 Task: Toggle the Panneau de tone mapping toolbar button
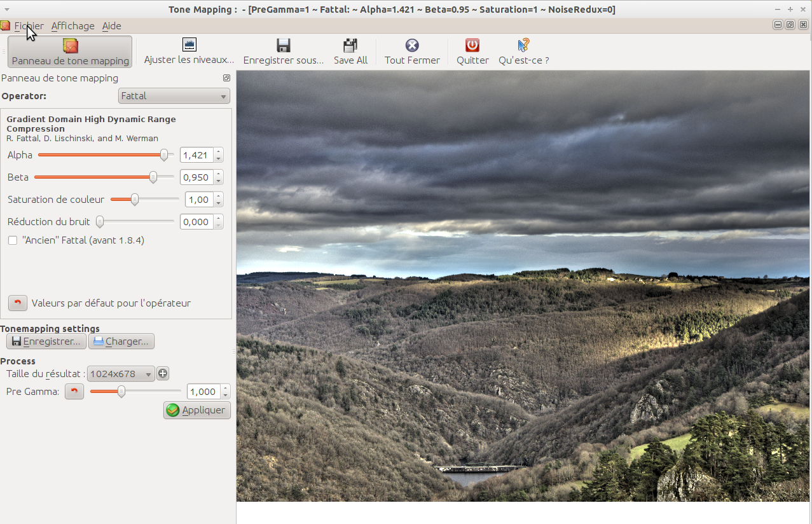(x=70, y=52)
